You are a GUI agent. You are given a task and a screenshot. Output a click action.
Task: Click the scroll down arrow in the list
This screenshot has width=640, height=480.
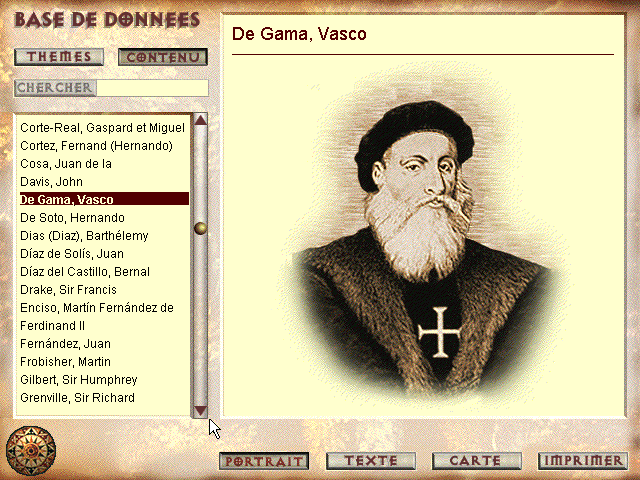click(x=200, y=410)
